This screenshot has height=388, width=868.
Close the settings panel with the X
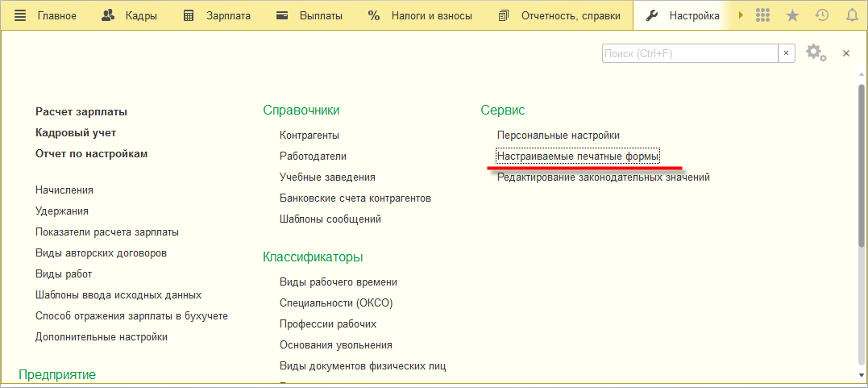pyautogui.click(x=846, y=53)
